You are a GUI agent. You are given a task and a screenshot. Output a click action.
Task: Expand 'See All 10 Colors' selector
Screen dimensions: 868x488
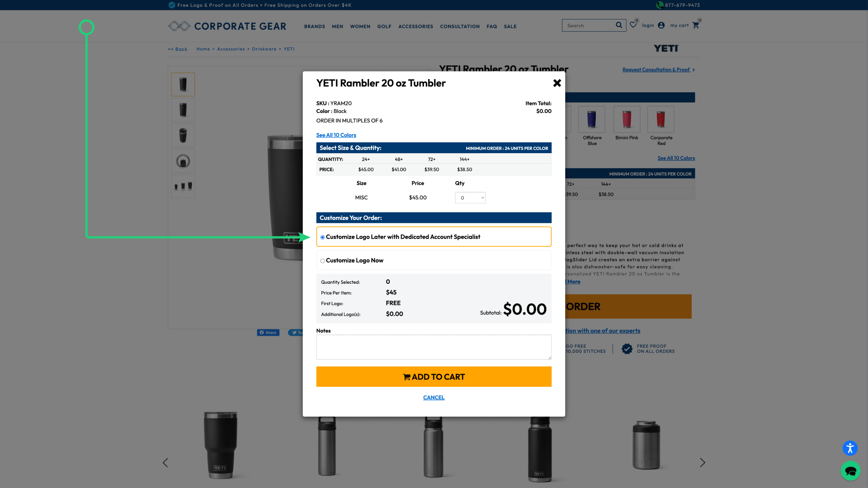tap(336, 135)
